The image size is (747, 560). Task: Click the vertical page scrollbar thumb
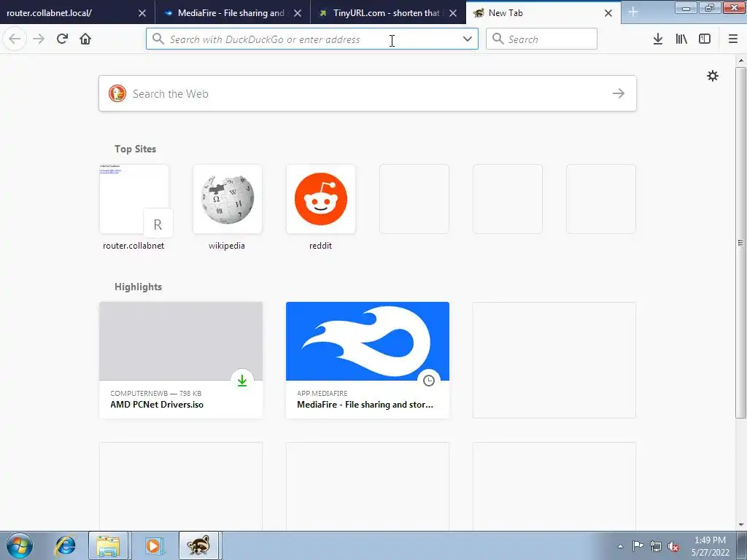[x=741, y=243]
